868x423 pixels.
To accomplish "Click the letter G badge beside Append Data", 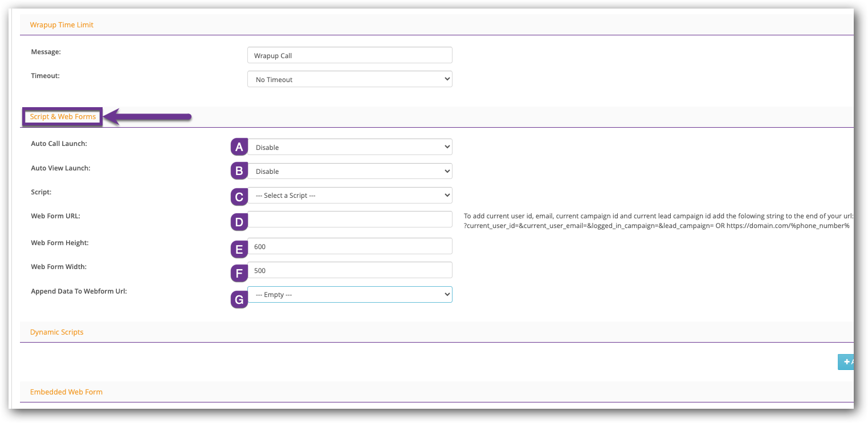I will click(x=239, y=299).
